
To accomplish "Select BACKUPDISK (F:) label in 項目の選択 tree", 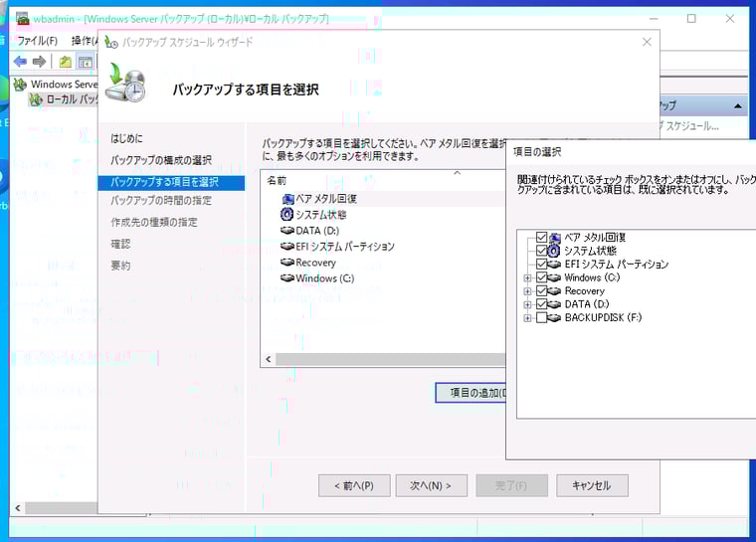I will [603, 318].
